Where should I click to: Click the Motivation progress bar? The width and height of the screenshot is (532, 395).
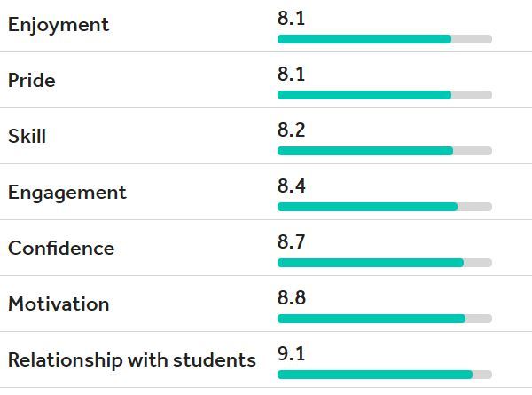coord(385,319)
